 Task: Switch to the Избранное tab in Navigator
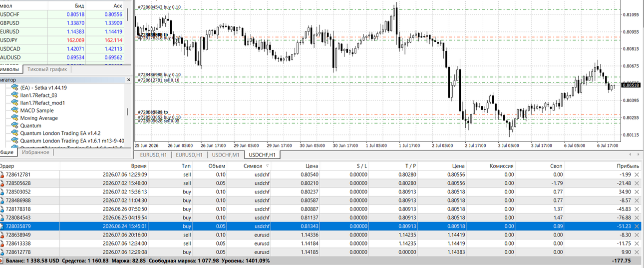point(35,152)
